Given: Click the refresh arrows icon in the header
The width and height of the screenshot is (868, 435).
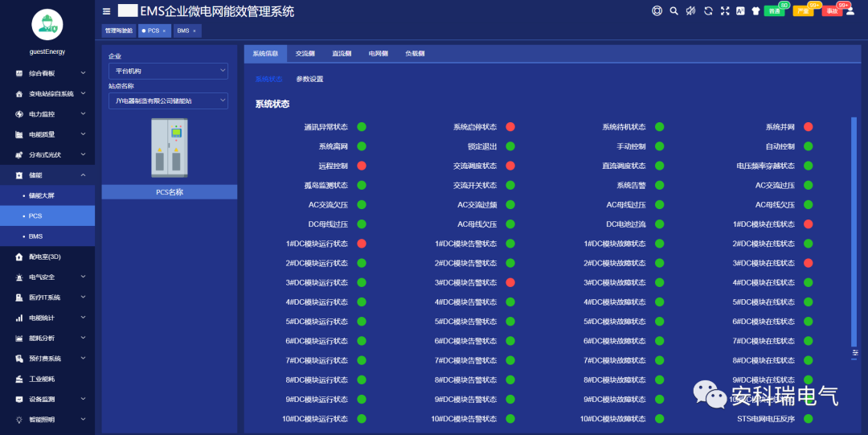Looking at the screenshot, I should click(x=708, y=10).
